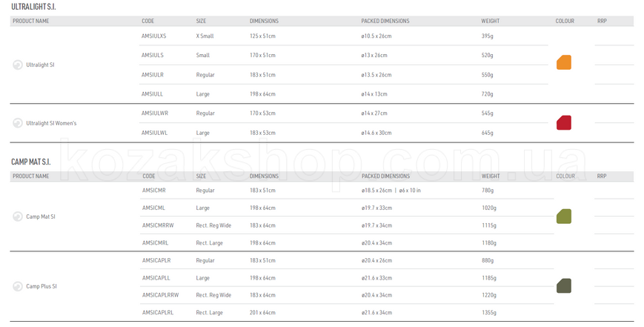
Task: Select the dark green Camp Plus SI swatch
Action: tap(564, 286)
